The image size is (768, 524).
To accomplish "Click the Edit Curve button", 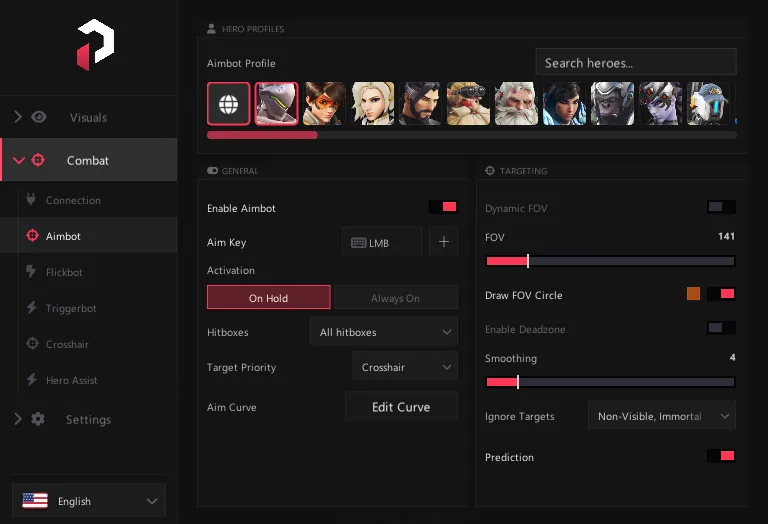I will point(402,406).
